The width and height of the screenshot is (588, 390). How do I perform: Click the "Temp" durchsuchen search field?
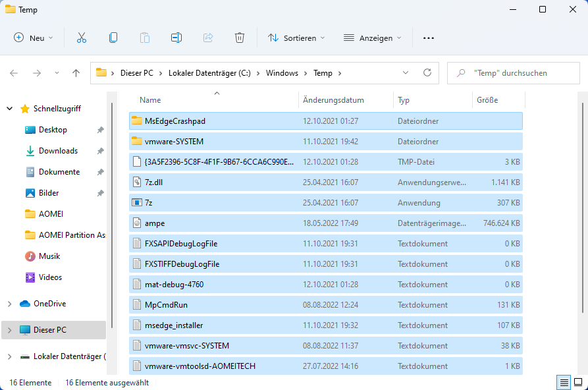[x=517, y=73]
